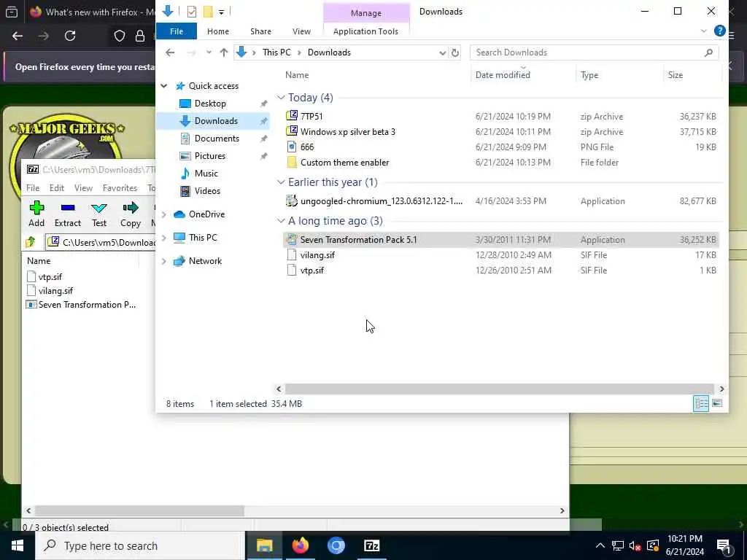The image size is (747, 560).
Task: Select Desktop in navigation pane
Action: click(210, 104)
